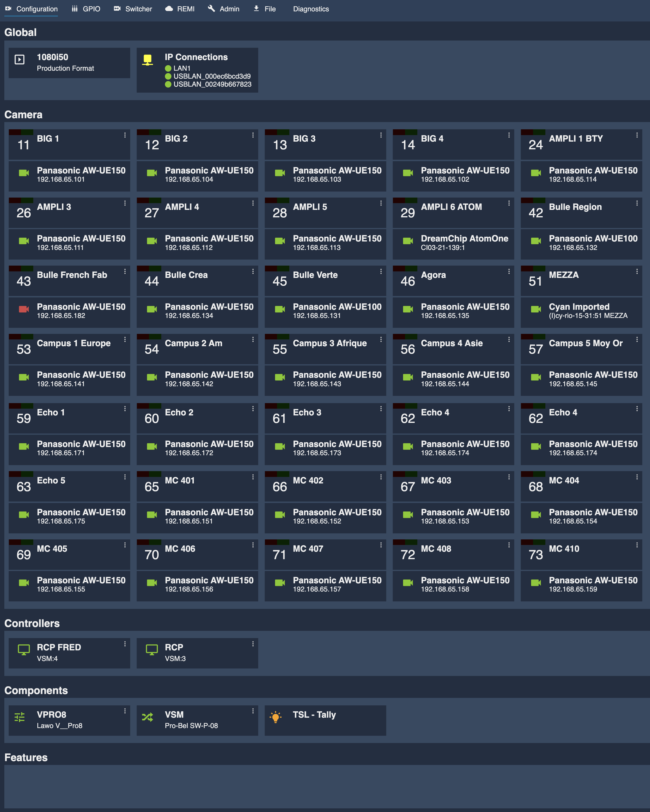Open the RCP FRED options menu
This screenshot has height=812, width=650.
click(x=125, y=644)
